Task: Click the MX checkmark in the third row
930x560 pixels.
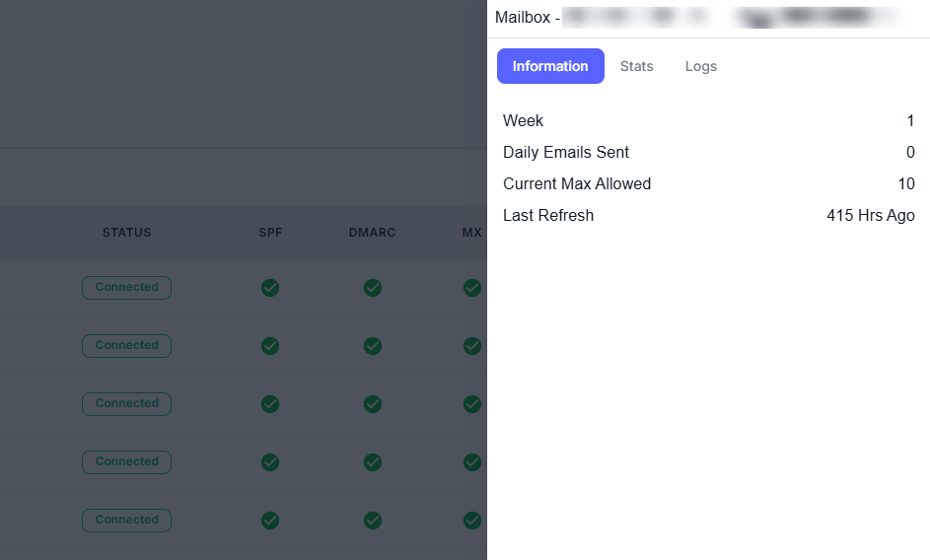Action: point(472,404)
